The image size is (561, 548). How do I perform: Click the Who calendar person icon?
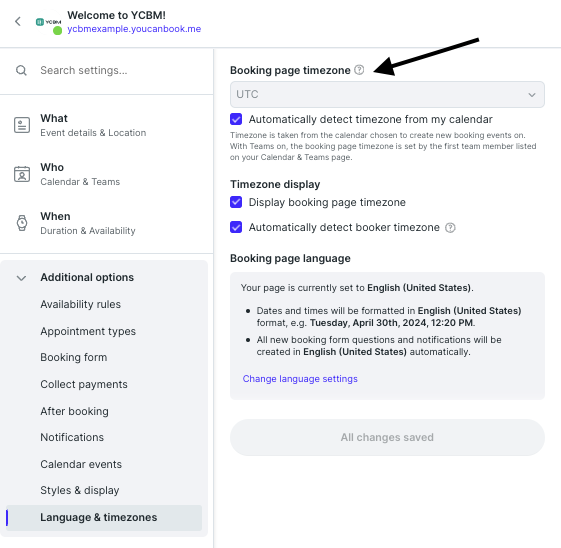(x=22, y=174)
